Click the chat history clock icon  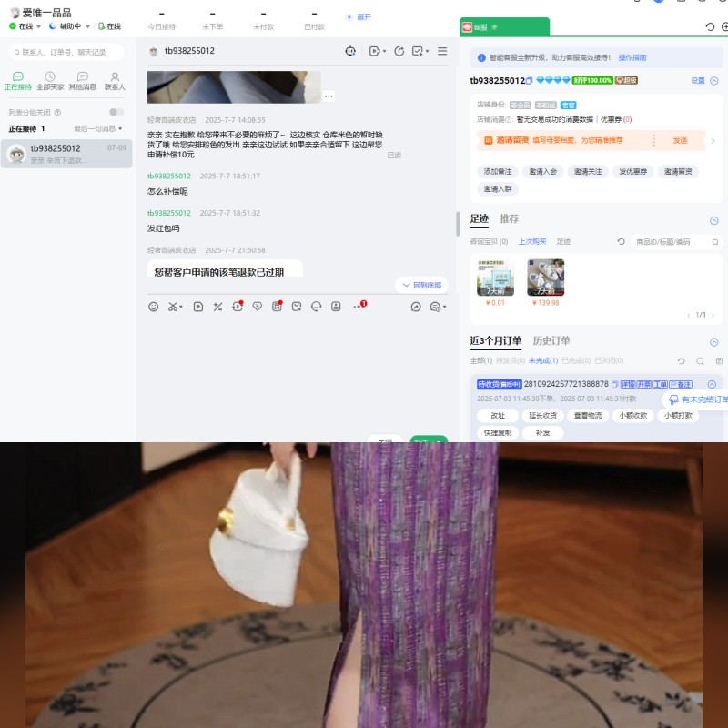pos(399,51)
